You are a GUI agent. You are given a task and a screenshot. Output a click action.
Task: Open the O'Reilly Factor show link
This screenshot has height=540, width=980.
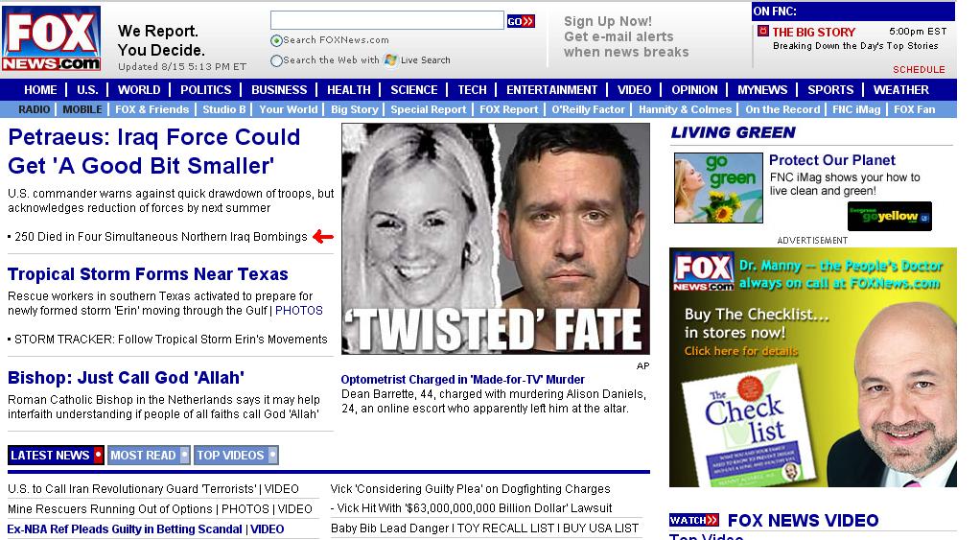coord(588,109)
